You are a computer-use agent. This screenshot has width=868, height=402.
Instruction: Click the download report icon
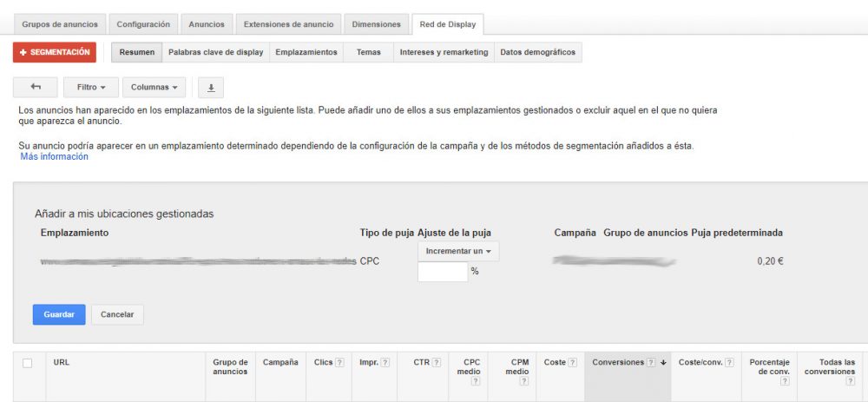point(211,87)
